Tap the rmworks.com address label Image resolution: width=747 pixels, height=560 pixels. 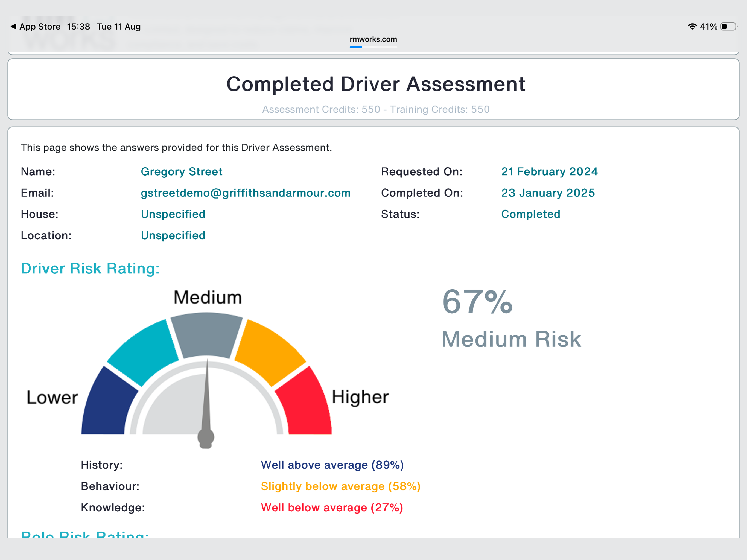[373, 39]
